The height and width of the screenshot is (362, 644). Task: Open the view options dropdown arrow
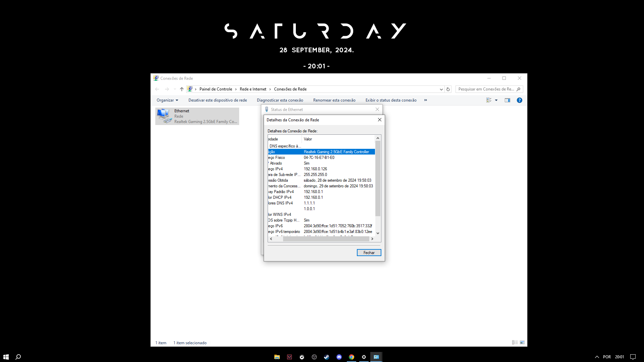pos(496,100)
